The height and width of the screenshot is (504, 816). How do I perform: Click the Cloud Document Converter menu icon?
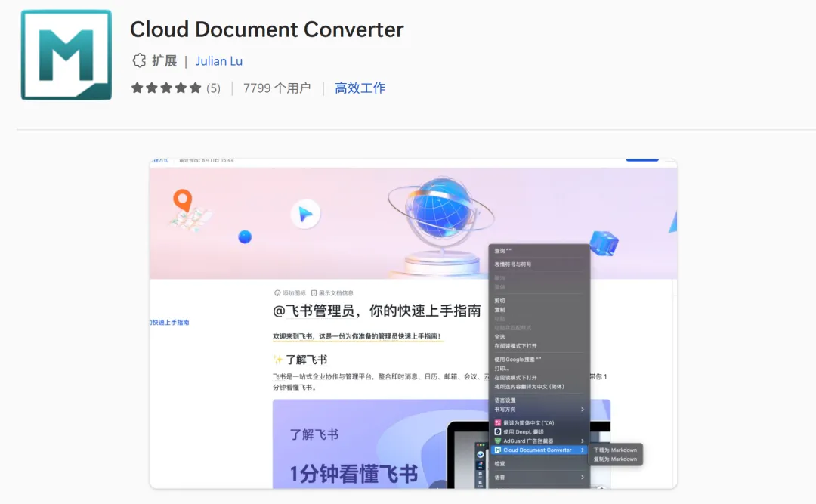497,450
